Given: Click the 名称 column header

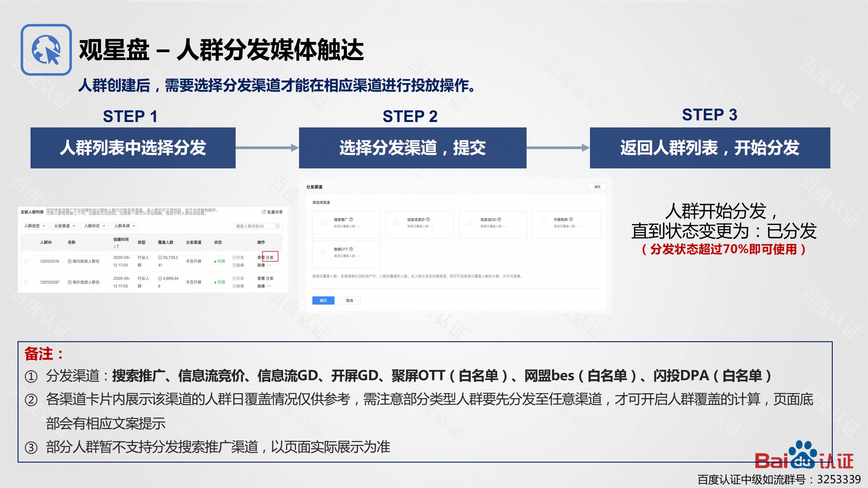Looking at the screenshot, I should pyautogui.click(x=72, y=242).
